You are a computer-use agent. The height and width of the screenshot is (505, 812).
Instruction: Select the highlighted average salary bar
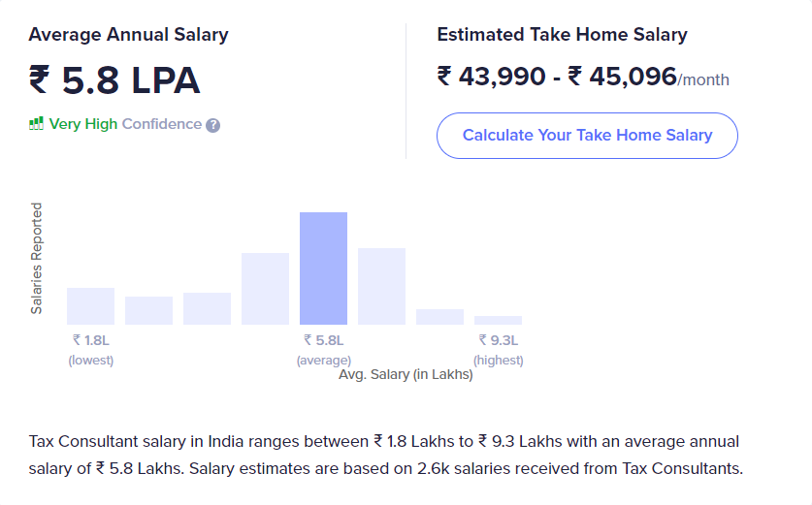click(x=323, y=268)
